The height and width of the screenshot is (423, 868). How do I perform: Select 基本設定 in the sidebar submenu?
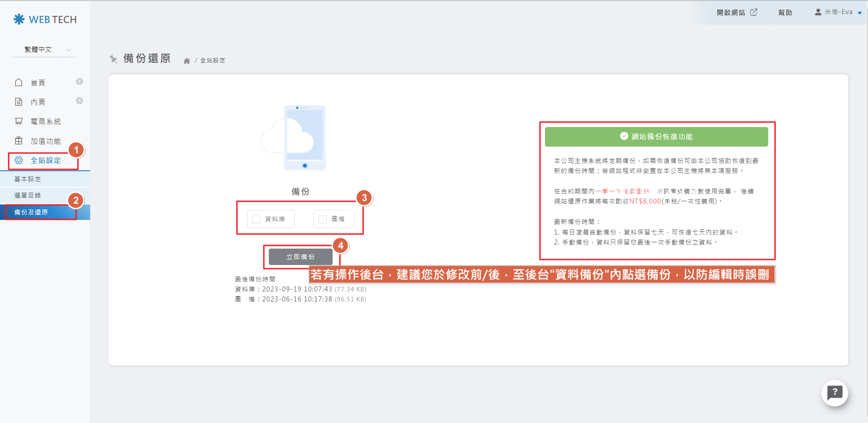pos(28,179)
